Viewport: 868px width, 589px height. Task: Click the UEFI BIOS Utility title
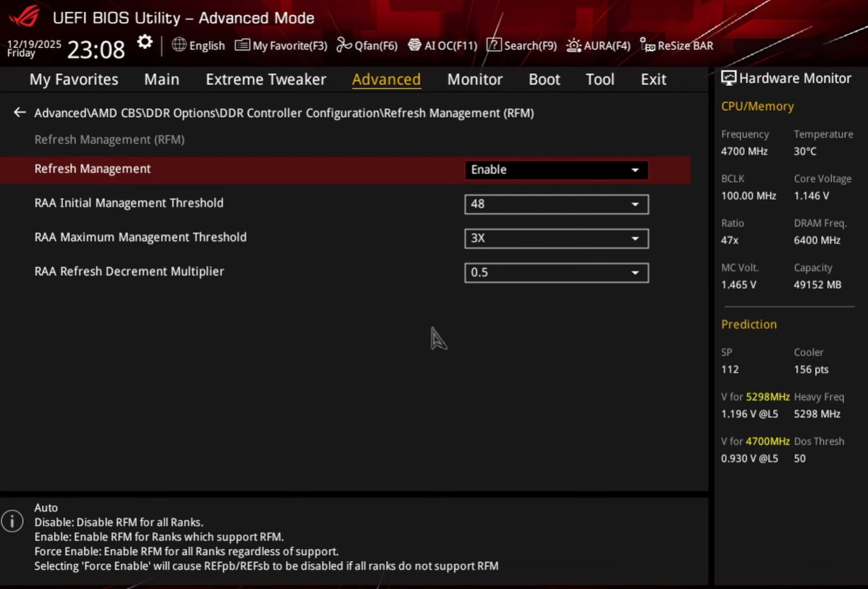[184, 18]
